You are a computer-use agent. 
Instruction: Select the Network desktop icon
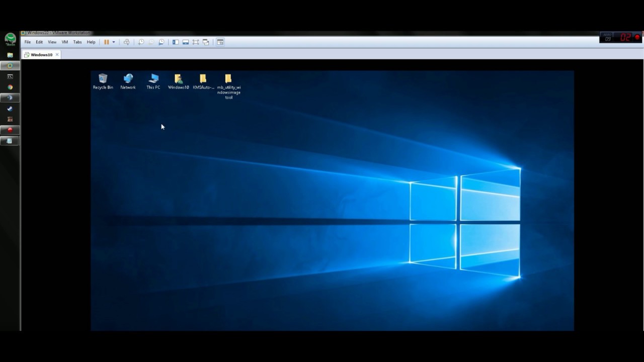pos(128,81)
